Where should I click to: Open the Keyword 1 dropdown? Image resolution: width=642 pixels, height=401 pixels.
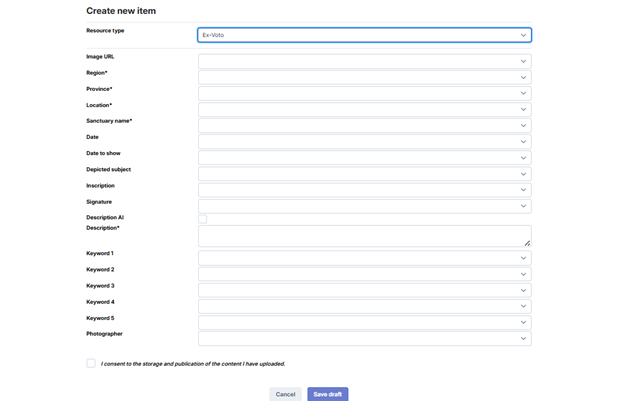pyautogui.click(x=364, y=258)
